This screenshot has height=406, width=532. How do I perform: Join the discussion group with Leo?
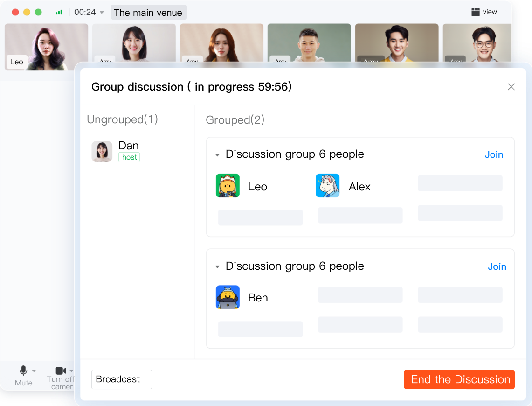click(493, 154)
